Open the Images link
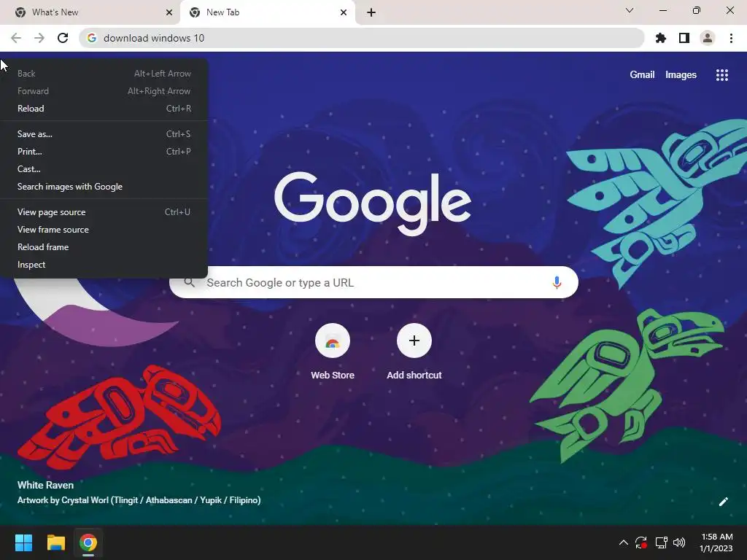The image size is (747, 560). pyautogui.click(x=681, y=75)
